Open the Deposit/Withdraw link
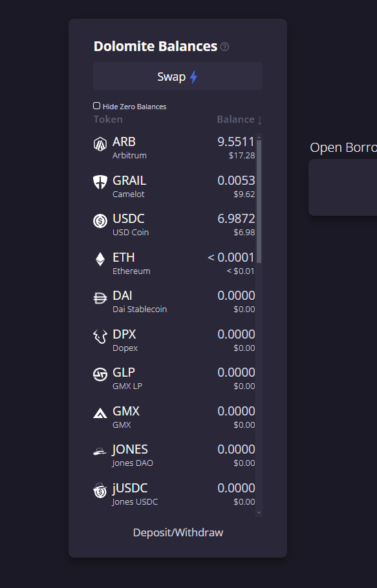377x588 pixels. [178, 532]
